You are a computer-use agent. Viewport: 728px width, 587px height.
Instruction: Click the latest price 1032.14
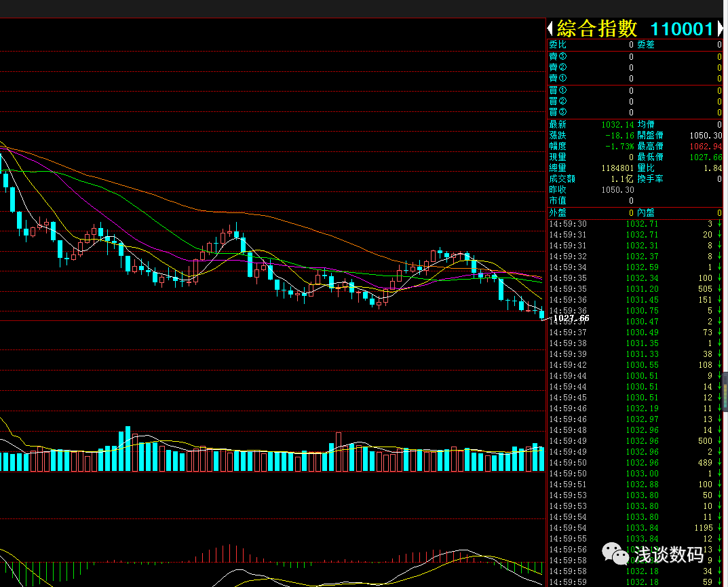pyautogui.click(x=617, y=124)
